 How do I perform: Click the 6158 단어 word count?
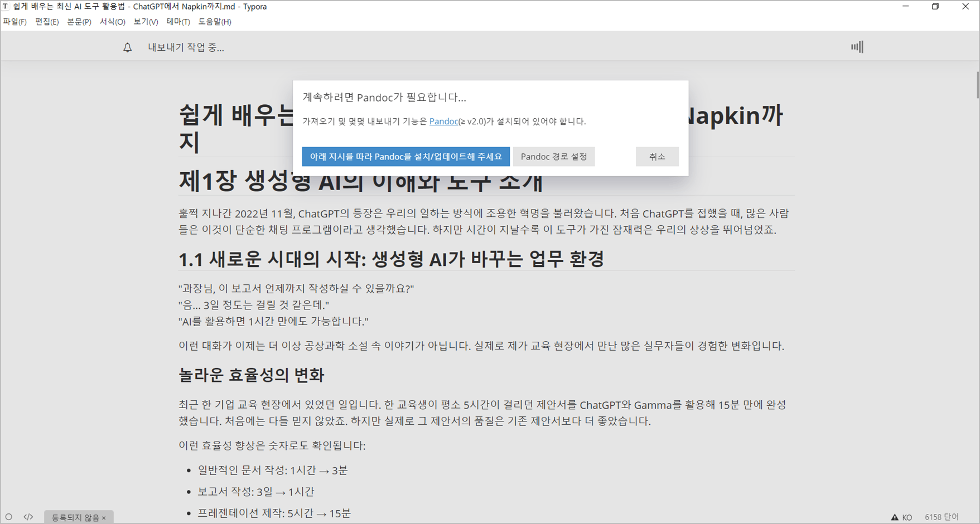point(942,517)
